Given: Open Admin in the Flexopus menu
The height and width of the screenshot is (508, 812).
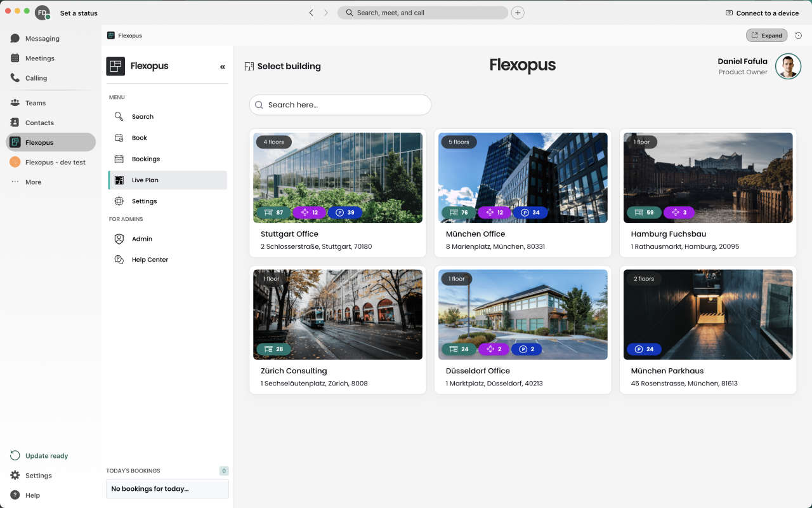Looking at the screenshot, I should 167,239.
